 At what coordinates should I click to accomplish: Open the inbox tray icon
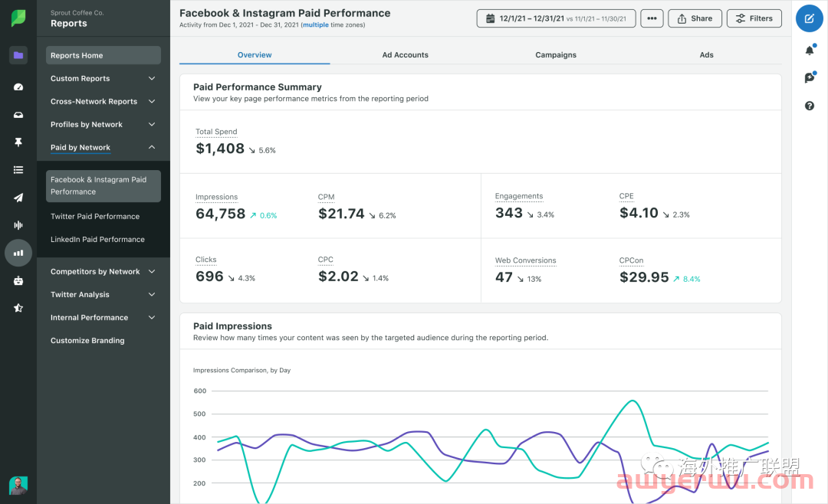[x=18, y=115]
